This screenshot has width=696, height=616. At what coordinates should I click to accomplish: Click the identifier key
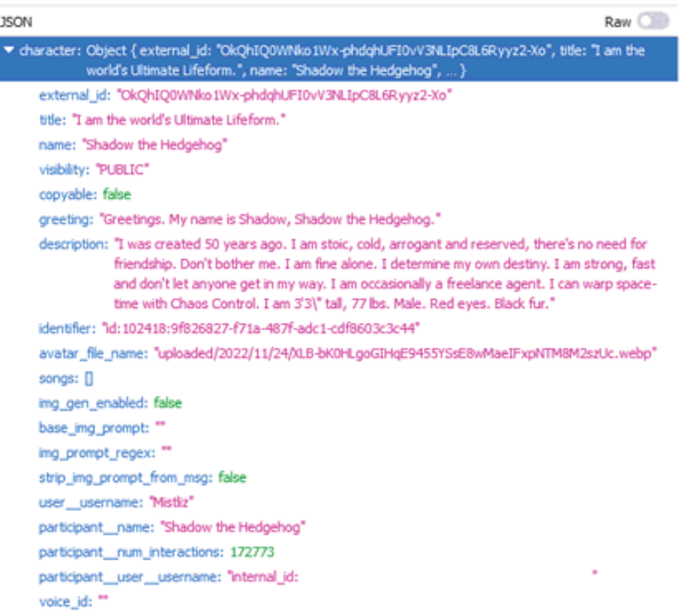pos(67,328)
